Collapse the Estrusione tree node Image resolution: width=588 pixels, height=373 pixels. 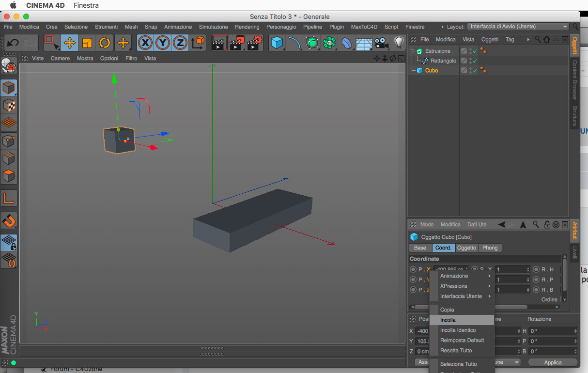(412, 51)
